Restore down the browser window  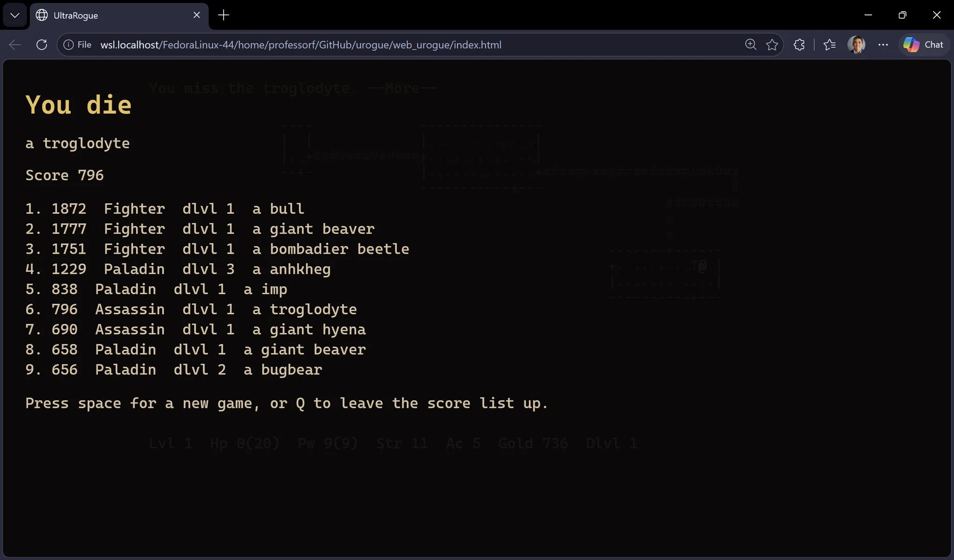(902, 15)
